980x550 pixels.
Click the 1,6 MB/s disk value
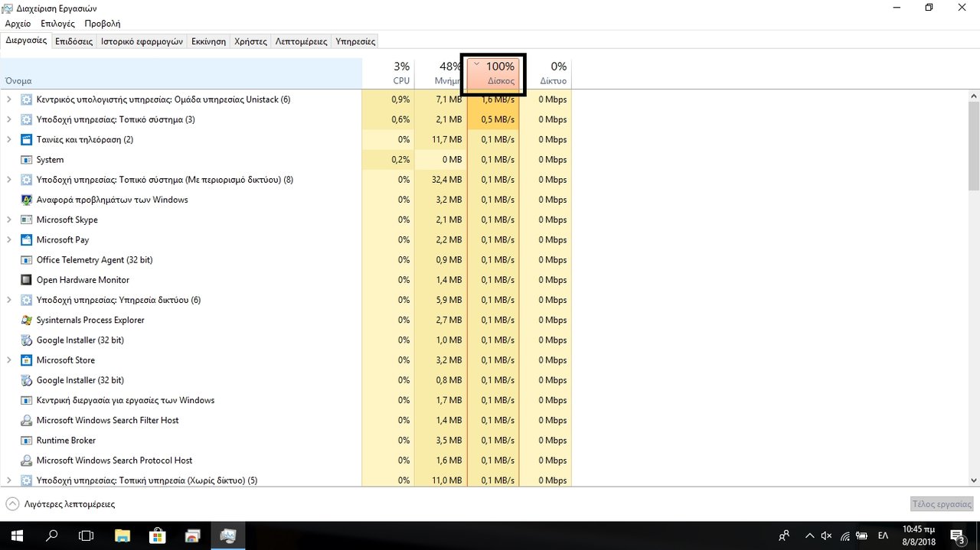498,99
